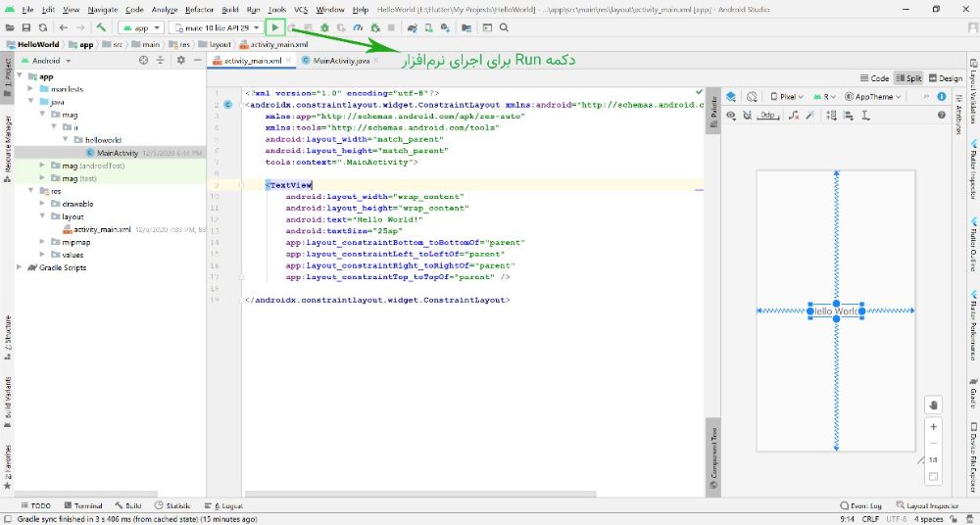Click the design toolbar help question icon
The image size is (980, 525).
941,115
